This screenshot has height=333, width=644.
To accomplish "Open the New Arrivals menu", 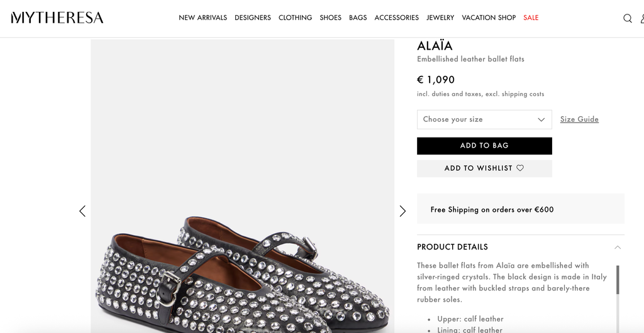I will coord(203,18).
